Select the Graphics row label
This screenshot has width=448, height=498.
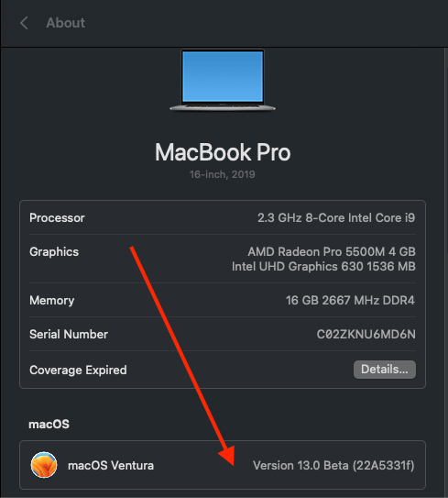tap(54, 252)
